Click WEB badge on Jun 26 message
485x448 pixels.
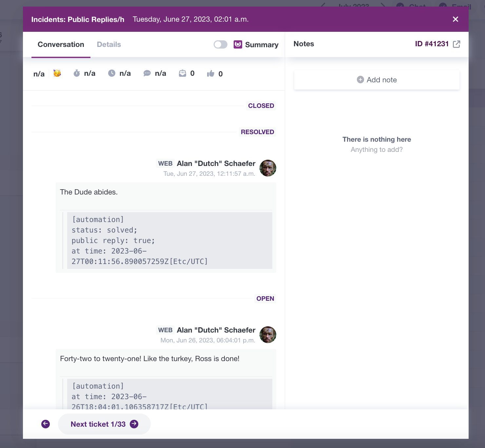[165, 330]
